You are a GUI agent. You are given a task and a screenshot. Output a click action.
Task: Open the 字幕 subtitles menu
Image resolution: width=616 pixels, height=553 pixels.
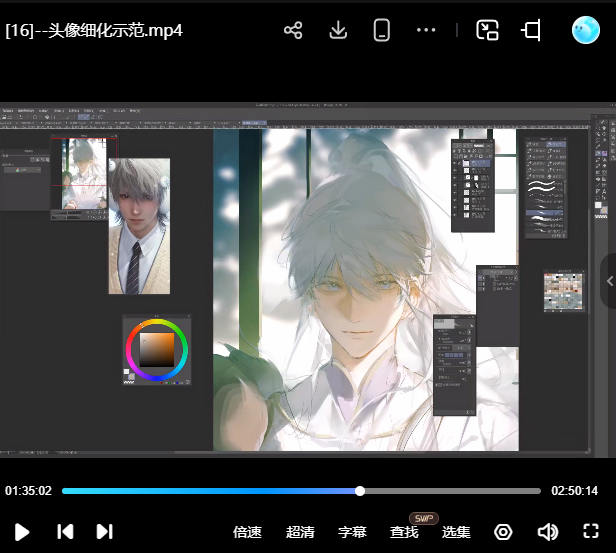pos(352,532)
